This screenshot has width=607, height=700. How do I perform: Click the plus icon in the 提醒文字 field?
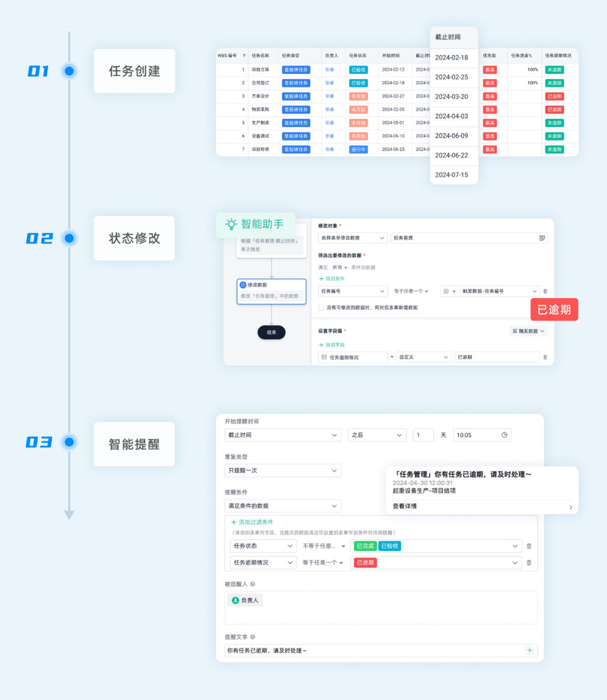[x=529, y=650]
